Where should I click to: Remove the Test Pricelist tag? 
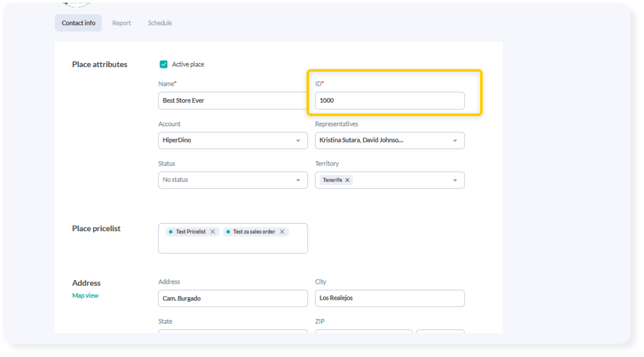pos(213,232)
